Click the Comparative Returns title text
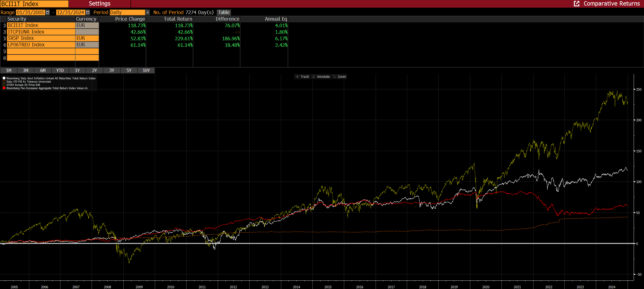This screenshot has width=644, height=289. pyautogui.click(x=612, y=4)
